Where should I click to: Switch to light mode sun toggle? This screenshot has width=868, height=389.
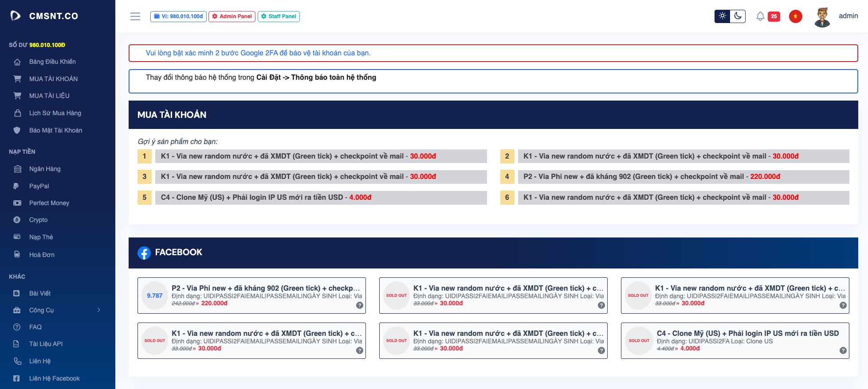tap(722, 16)
